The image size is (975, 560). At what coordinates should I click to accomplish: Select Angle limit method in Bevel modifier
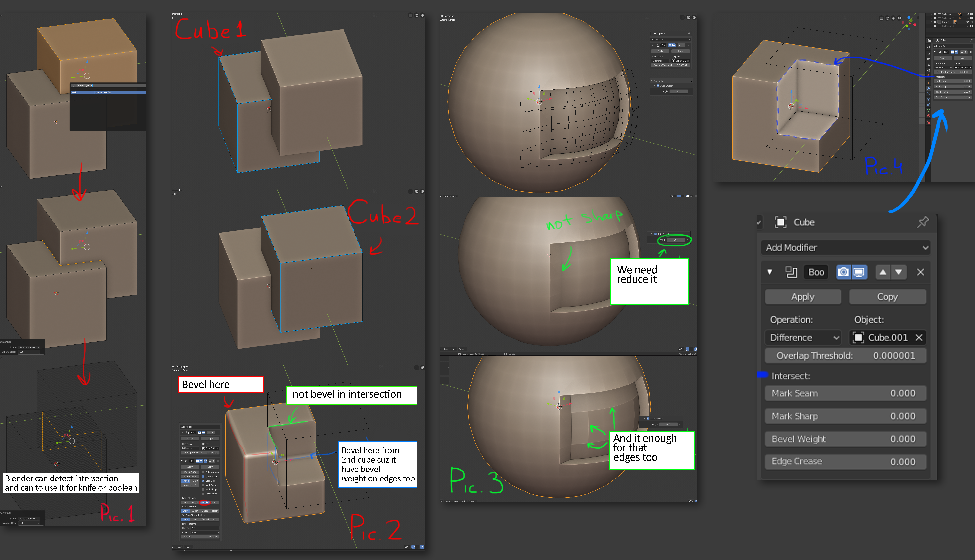[195, 502]
